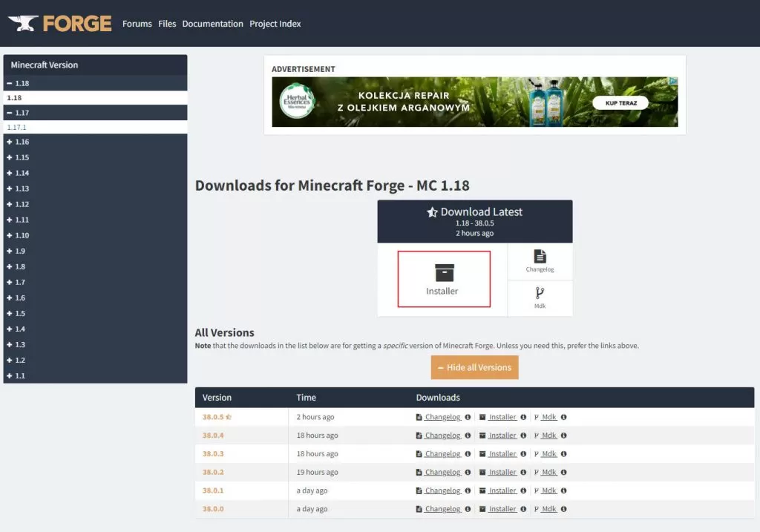The width and height of the screenshot is (760, 532).
Task: Download Installer for version 38.0.0
Action: [x=502, y=509]
